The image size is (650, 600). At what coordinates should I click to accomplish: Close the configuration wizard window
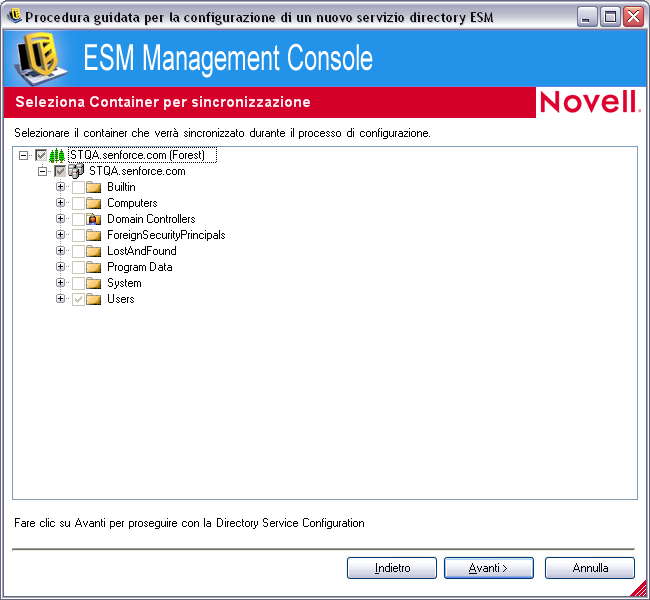coord(633,17)
